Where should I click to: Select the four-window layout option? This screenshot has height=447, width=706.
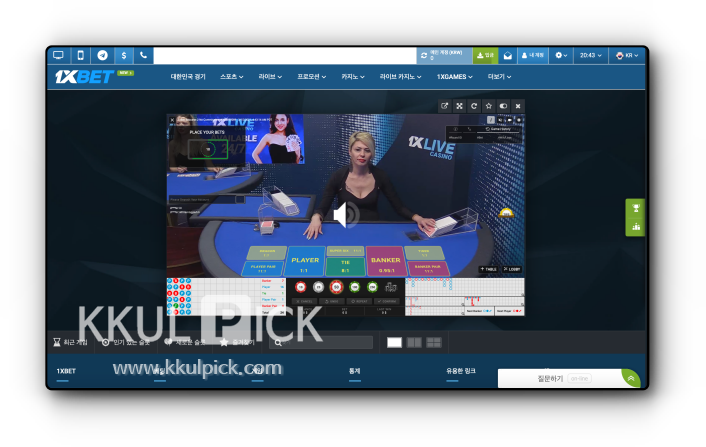point(434,343)
